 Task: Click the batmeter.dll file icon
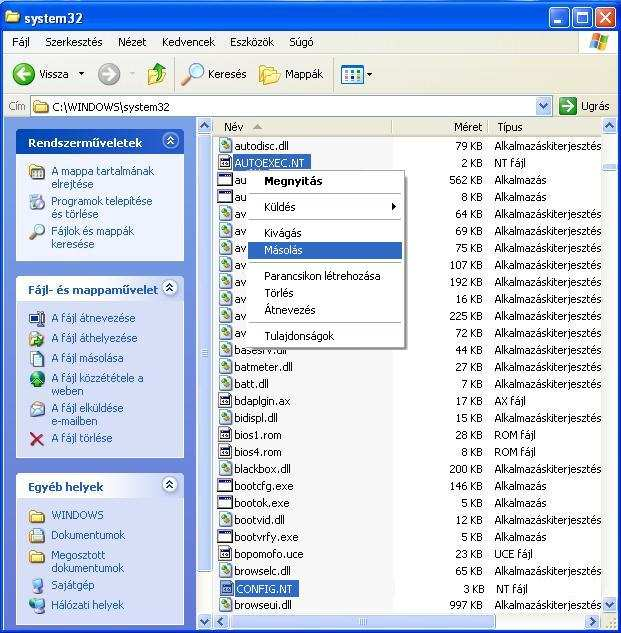click(225, 367)
